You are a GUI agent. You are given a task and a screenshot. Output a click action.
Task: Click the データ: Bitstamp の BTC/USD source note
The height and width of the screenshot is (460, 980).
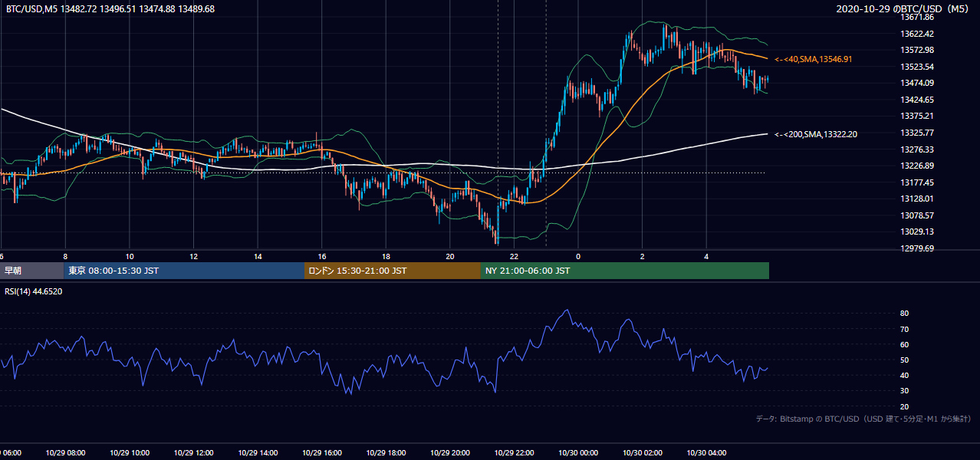(x=863, y=419)
